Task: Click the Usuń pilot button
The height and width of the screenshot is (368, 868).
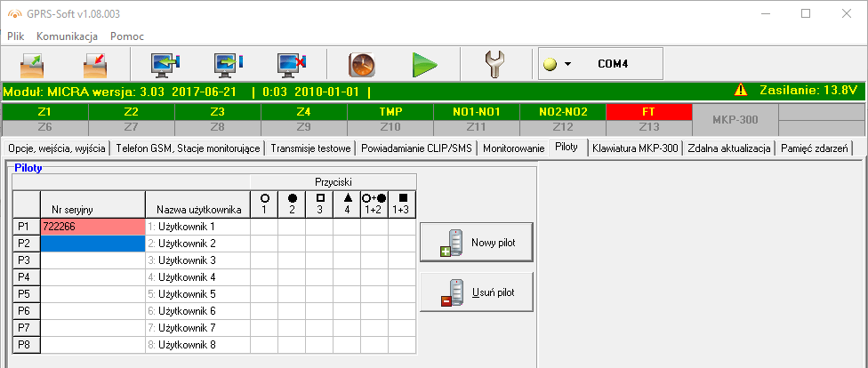Action: [x=477, y=292]
